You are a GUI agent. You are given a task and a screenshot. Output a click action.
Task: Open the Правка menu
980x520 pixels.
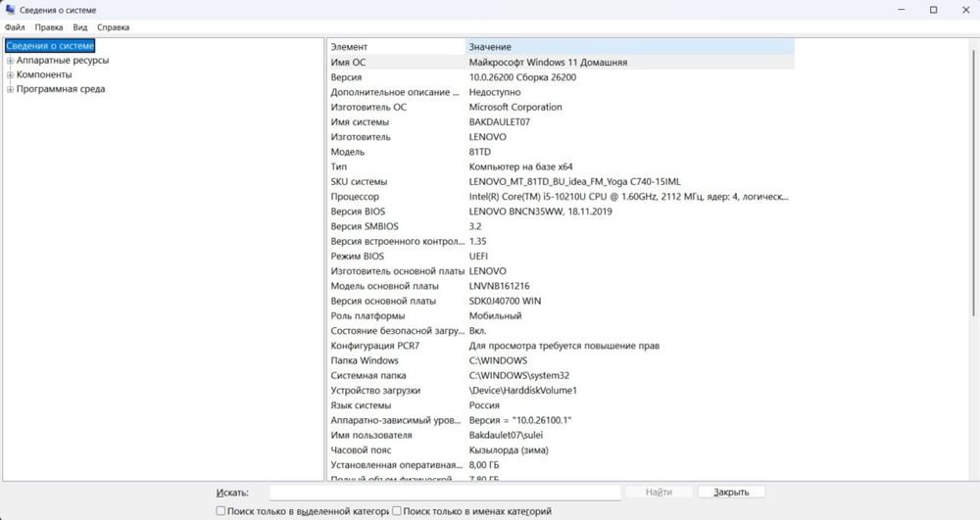[x=49, y=27]
